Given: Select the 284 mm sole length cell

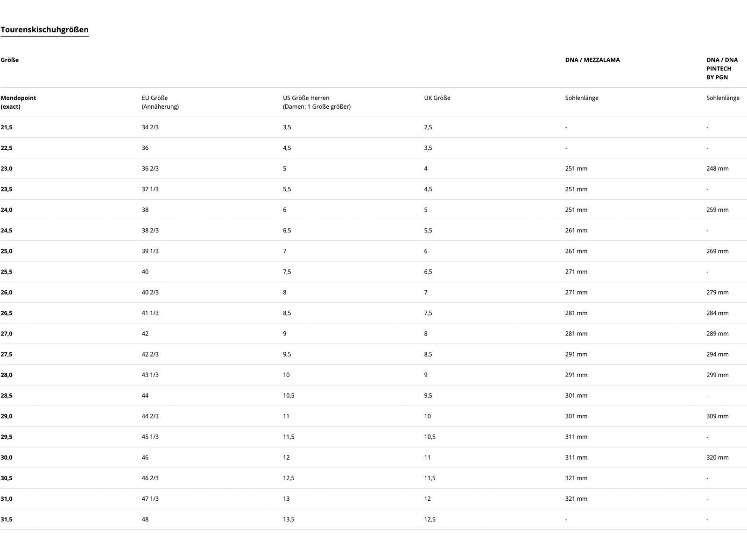Looking at the screenshot, I should [717, 313].
